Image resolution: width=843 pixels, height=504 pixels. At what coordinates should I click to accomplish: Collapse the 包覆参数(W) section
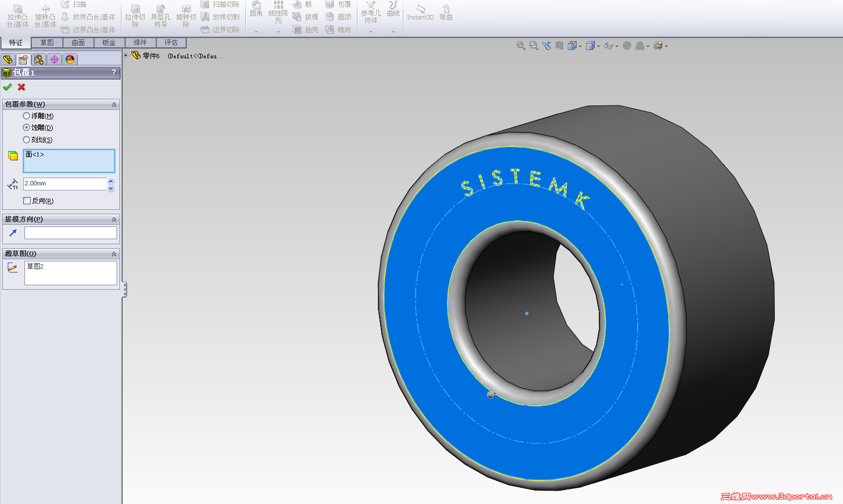(x=114, y=105)
